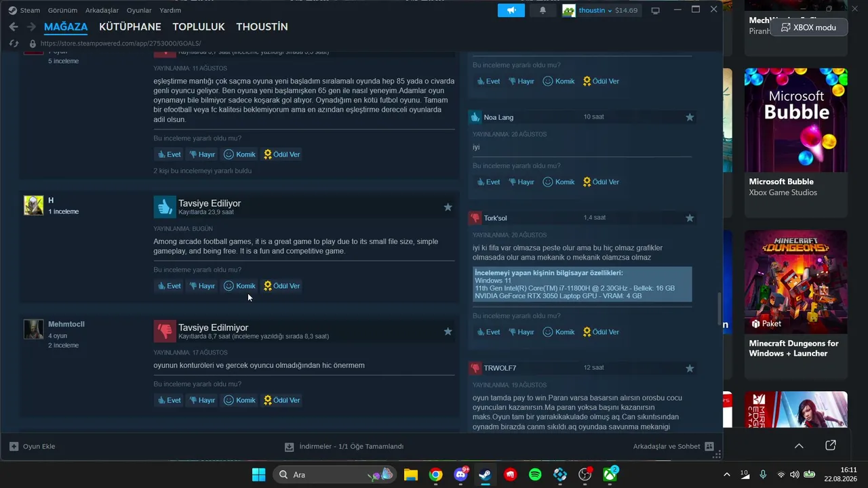Click the Steam page vertical scrollbar thumb
The width and height of the screenshot is (868, 488).
tap(719, 309)
